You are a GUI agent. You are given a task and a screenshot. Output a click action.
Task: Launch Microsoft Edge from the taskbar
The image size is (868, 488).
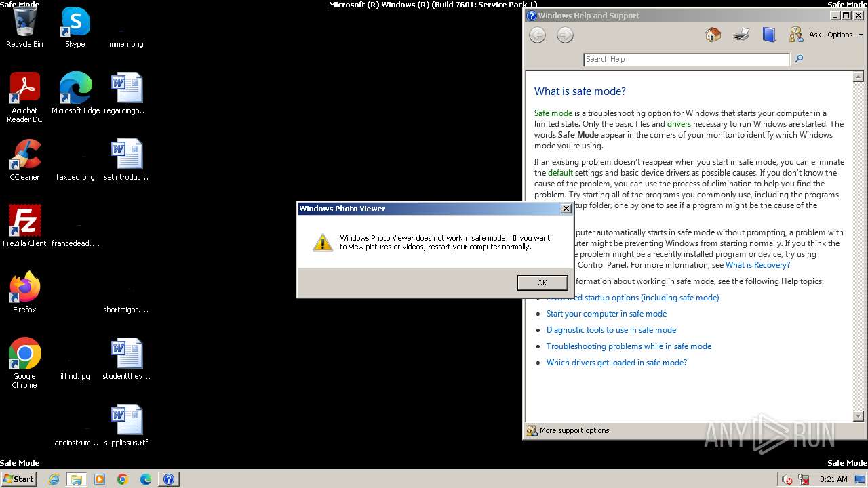[x=146, y=479]
